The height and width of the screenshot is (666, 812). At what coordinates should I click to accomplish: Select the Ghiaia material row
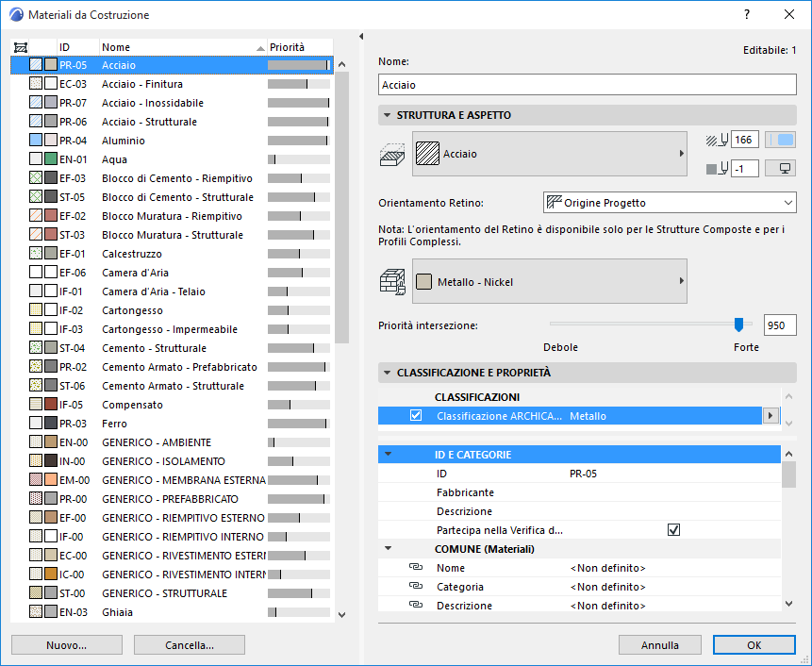[x=172, y=611]
